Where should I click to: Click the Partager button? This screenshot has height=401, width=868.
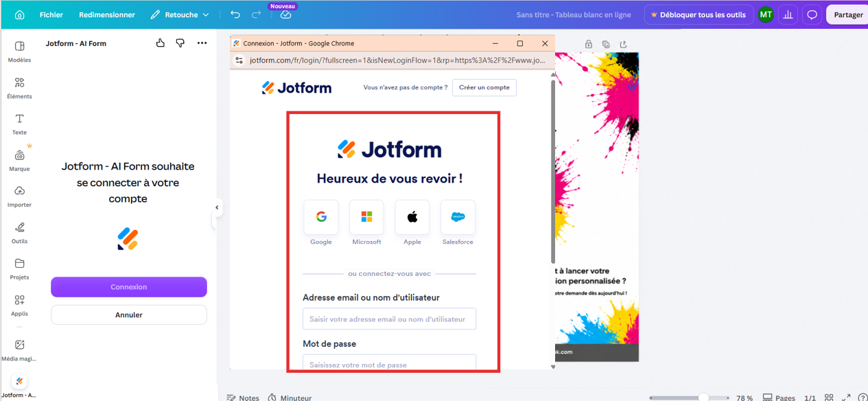[848, 14]
